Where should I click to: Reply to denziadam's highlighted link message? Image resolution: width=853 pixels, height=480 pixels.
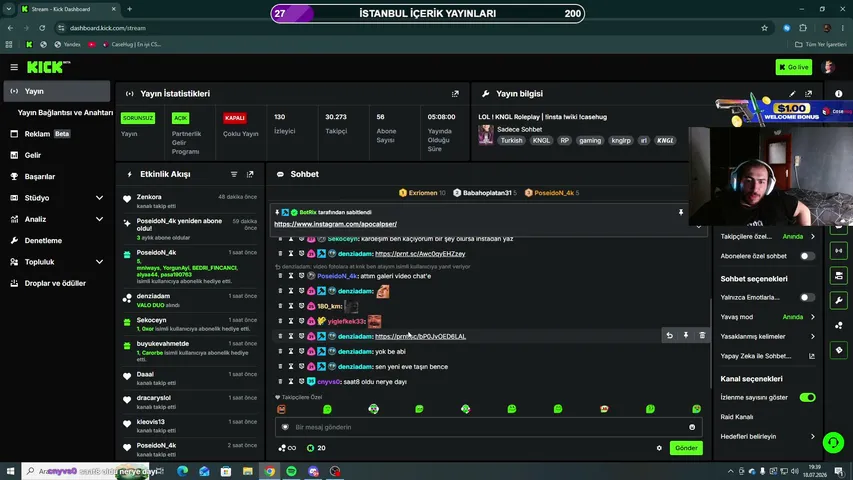pyautogui.click(x=670, y=336)
